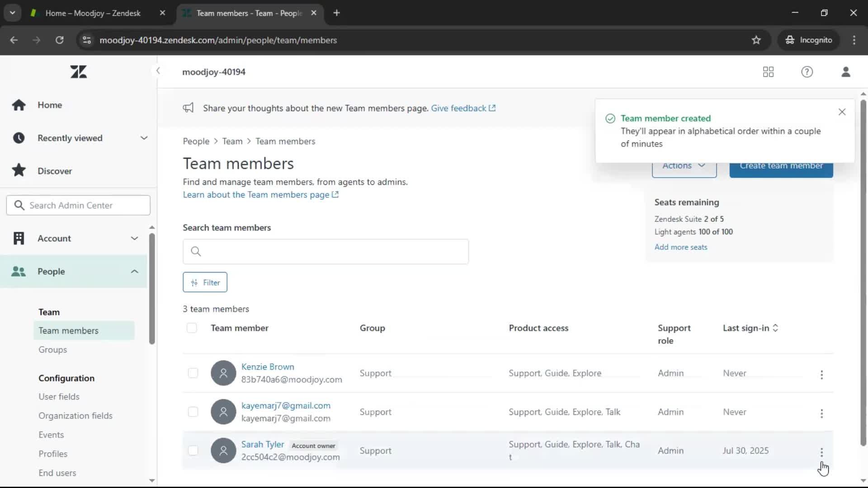Open the Zendesk products grid icon
Viewport: 868px width, 488px height.
768,72
